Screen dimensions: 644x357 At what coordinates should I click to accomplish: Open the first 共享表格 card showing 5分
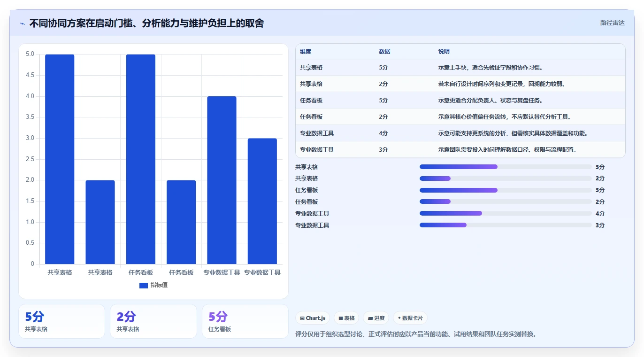[x=61, y=321]
